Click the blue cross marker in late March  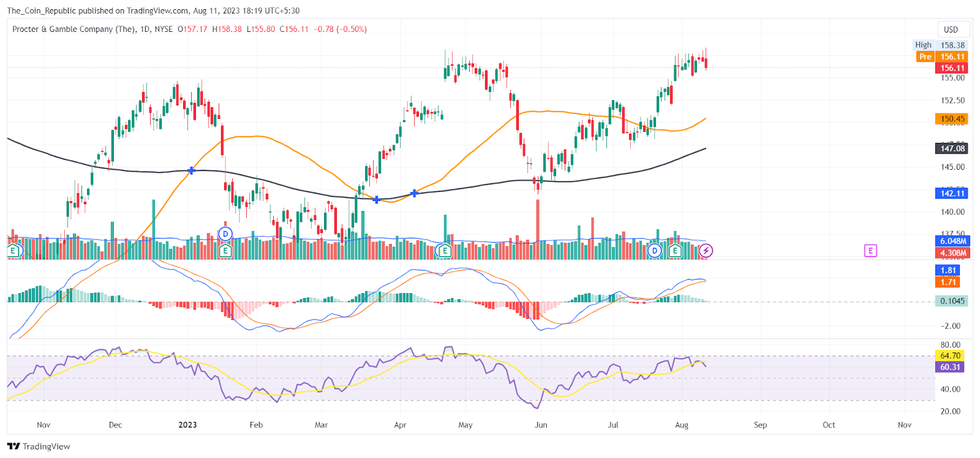tap(377, 199)
